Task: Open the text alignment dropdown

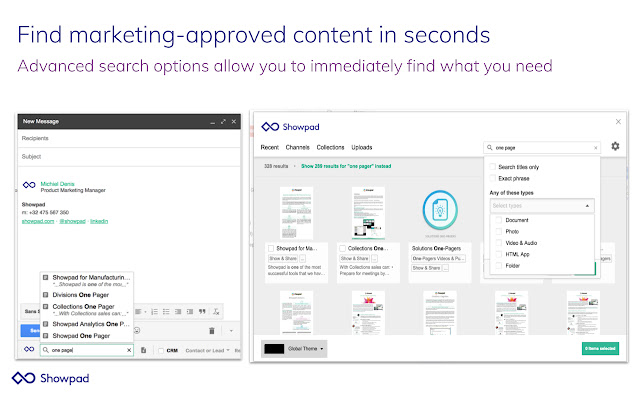Action: click(x=140, y=312)
